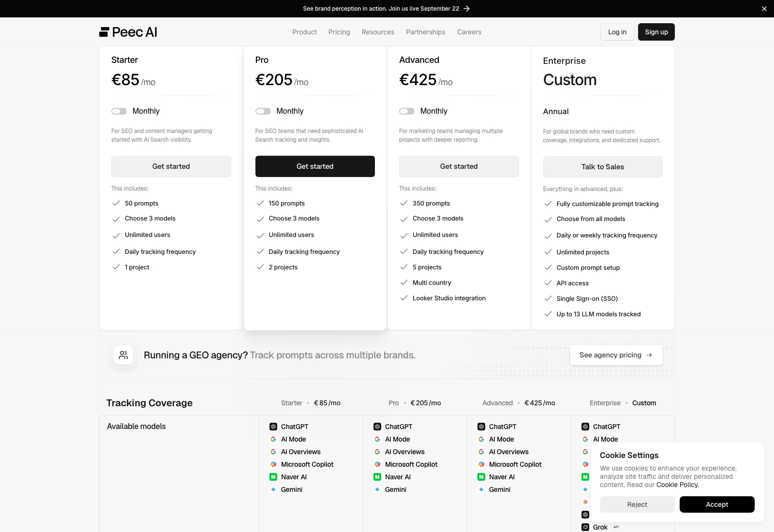Click the checkmark next to API access

[548, 283]
